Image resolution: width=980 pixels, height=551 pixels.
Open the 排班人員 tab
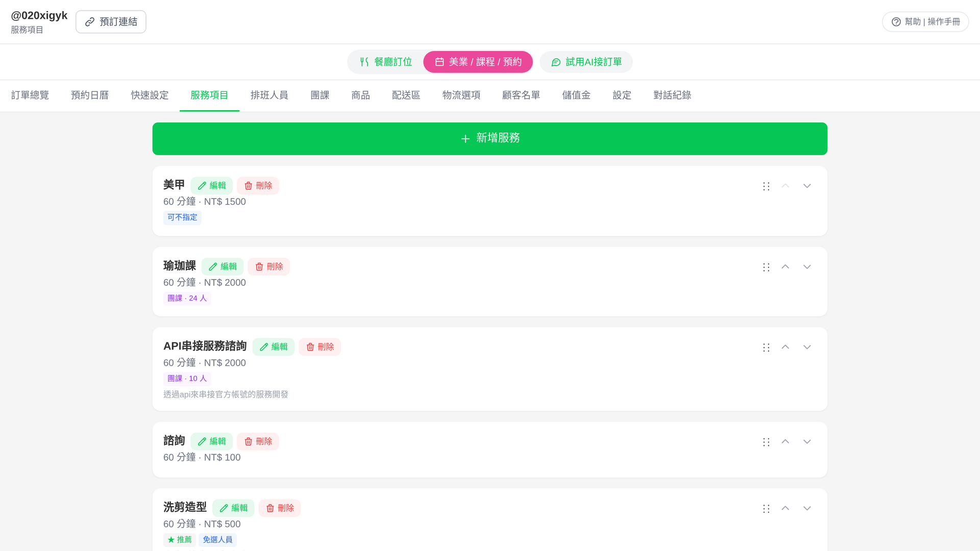[269, 95]
